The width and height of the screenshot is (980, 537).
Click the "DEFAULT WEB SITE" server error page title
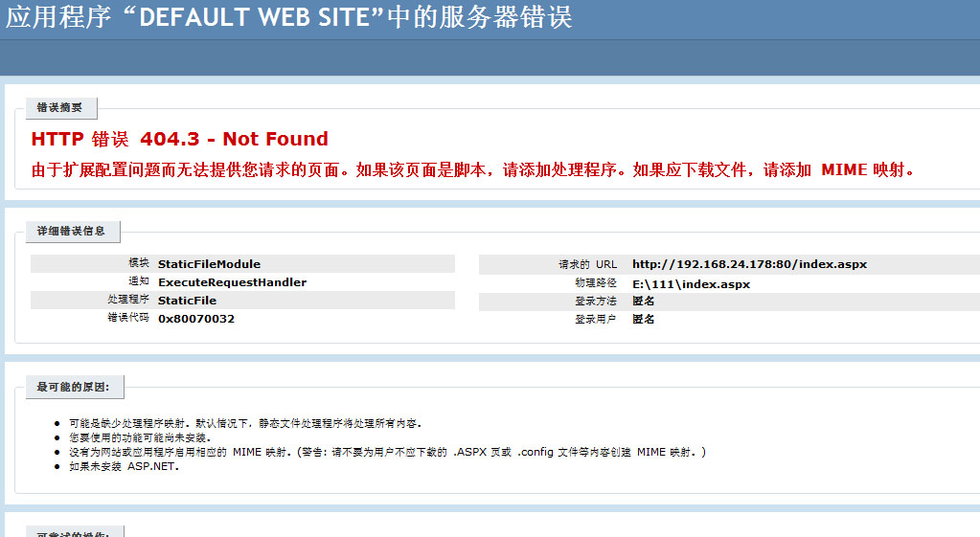point(289,18)
